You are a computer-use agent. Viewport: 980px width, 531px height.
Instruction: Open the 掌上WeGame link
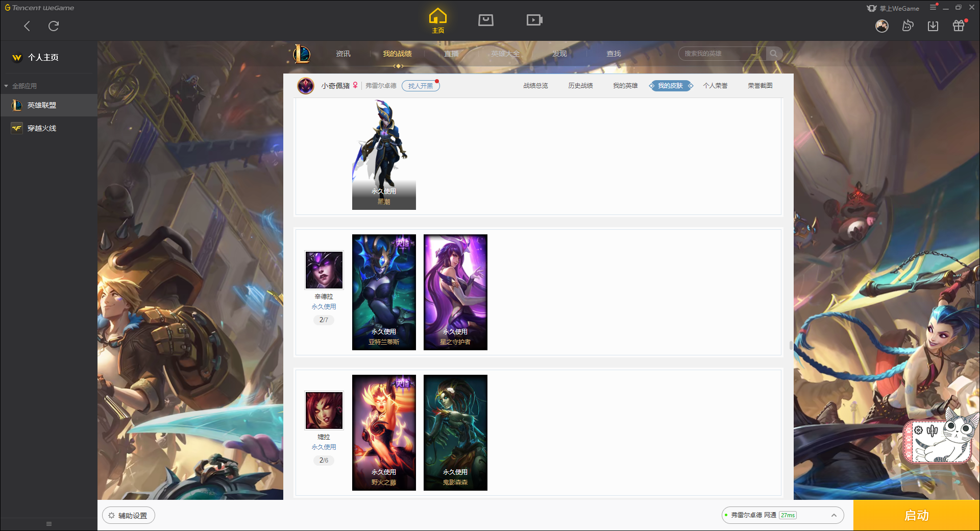click(x=893, y=8)
